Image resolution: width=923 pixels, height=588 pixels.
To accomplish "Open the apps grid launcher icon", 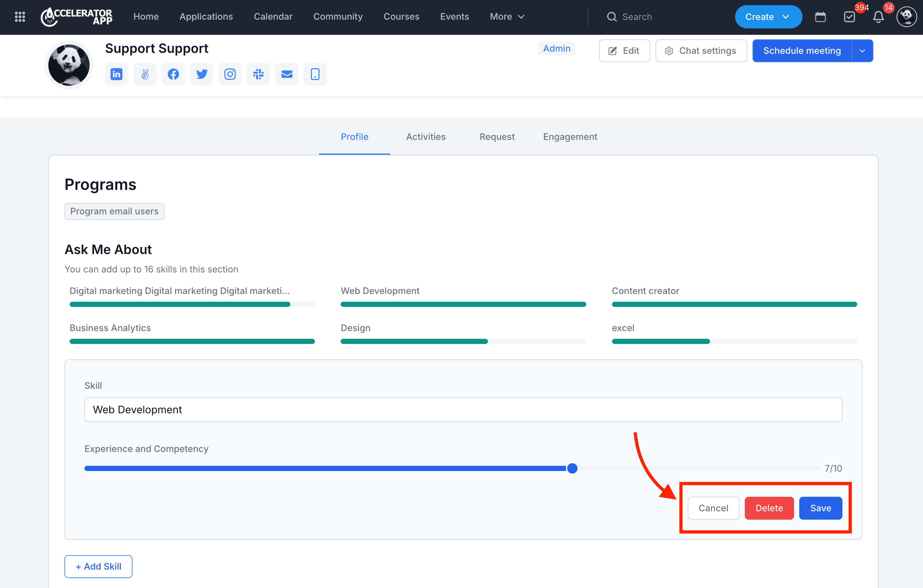I will point(20,17).
